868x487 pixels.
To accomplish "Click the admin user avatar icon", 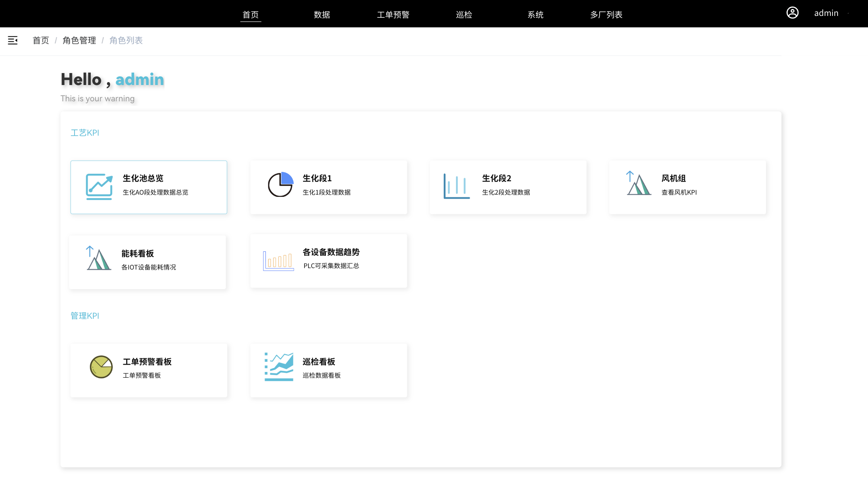I will [792, 13].
